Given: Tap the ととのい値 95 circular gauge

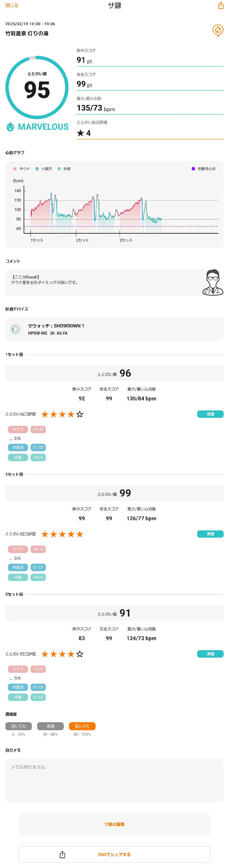Looking at the screenshot, I should [x=37, y=88].
